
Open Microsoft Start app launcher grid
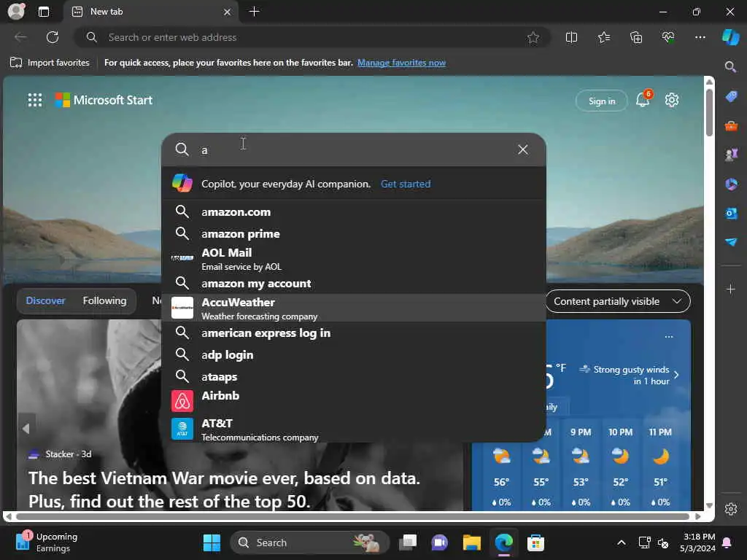35,100
